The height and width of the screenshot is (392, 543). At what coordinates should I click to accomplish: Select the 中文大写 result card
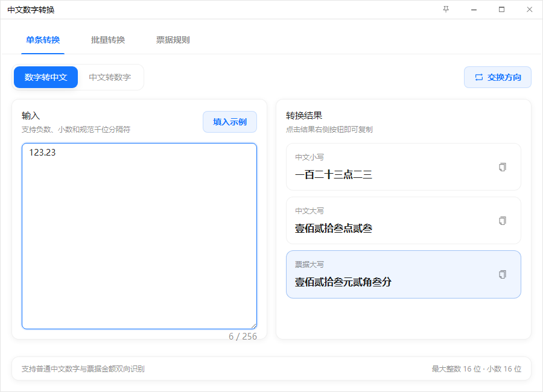coord(404,220)
